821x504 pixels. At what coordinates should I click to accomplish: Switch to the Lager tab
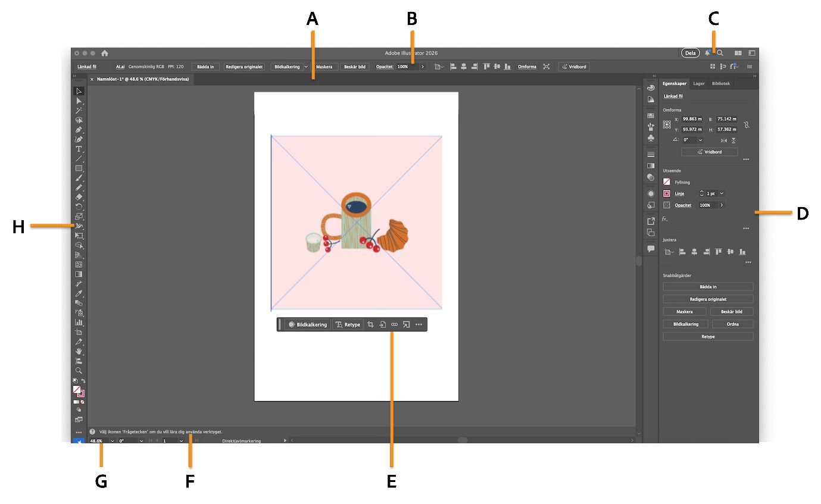pyautogui.click(x=699, y=84)
